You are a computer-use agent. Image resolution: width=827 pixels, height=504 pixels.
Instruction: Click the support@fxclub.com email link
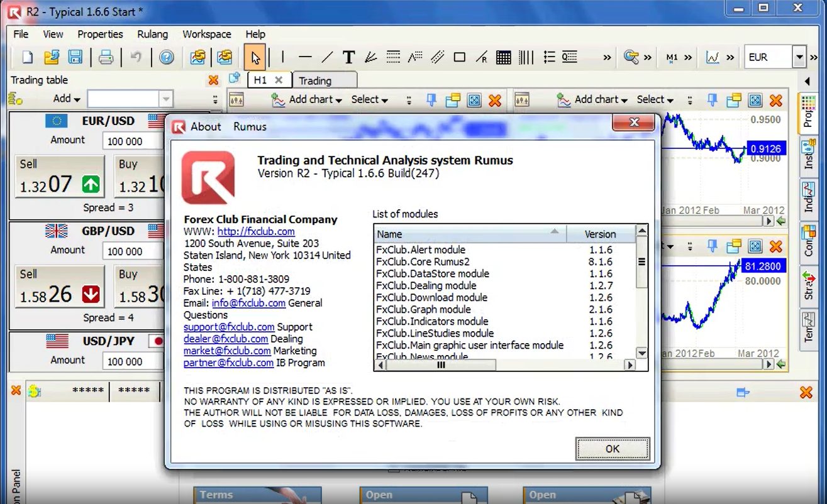[229, 327]
